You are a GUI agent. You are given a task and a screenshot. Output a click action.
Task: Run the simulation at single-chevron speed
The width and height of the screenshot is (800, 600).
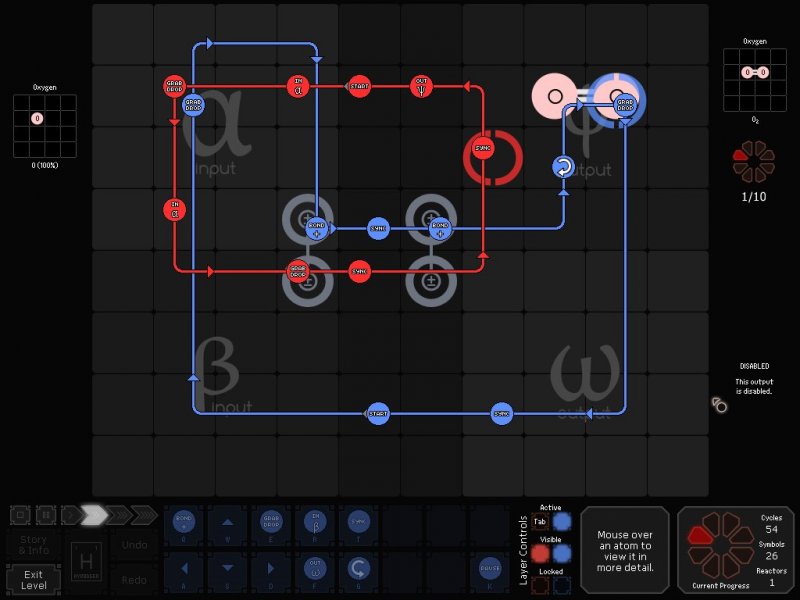(x=70, y=515)
